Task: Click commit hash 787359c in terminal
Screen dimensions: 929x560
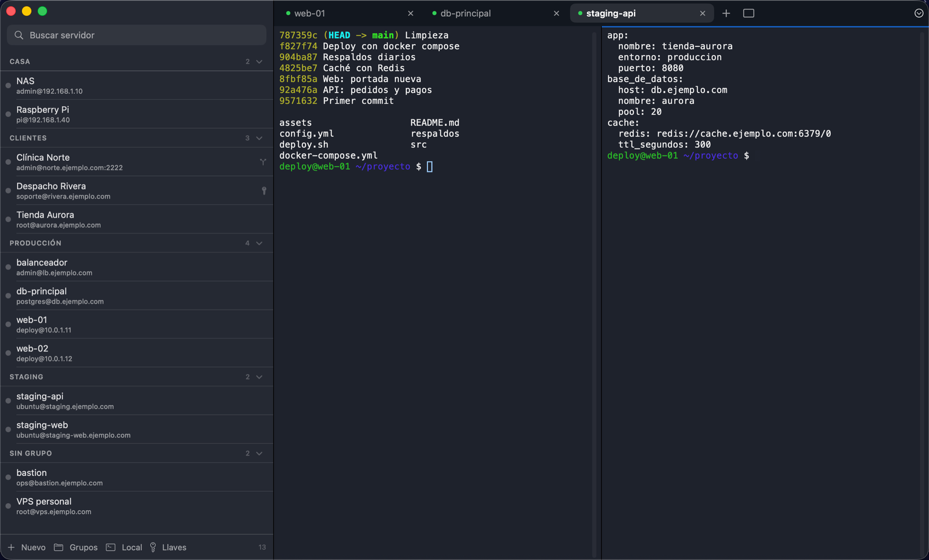Action: (x=298, y=35)
